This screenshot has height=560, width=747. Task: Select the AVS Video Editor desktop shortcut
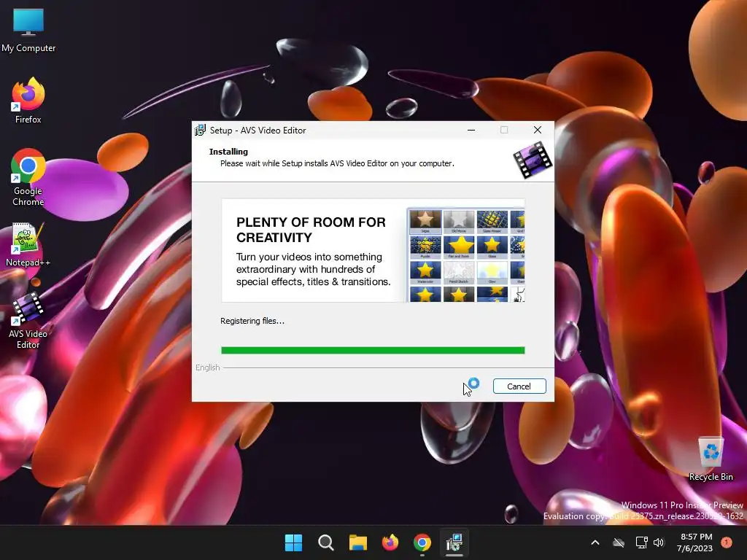tap(28, 321)
